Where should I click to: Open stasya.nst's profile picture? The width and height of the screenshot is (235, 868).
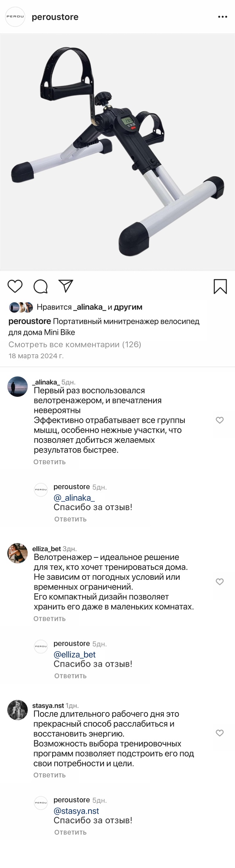[x=18, y=710]
